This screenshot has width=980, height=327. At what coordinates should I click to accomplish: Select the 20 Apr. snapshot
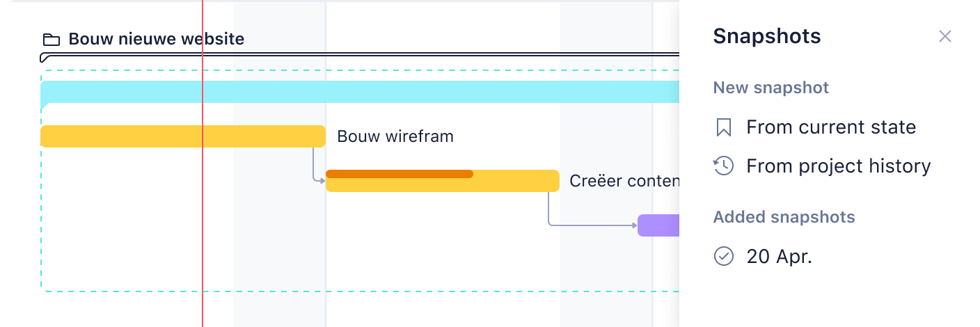[780, 257]
